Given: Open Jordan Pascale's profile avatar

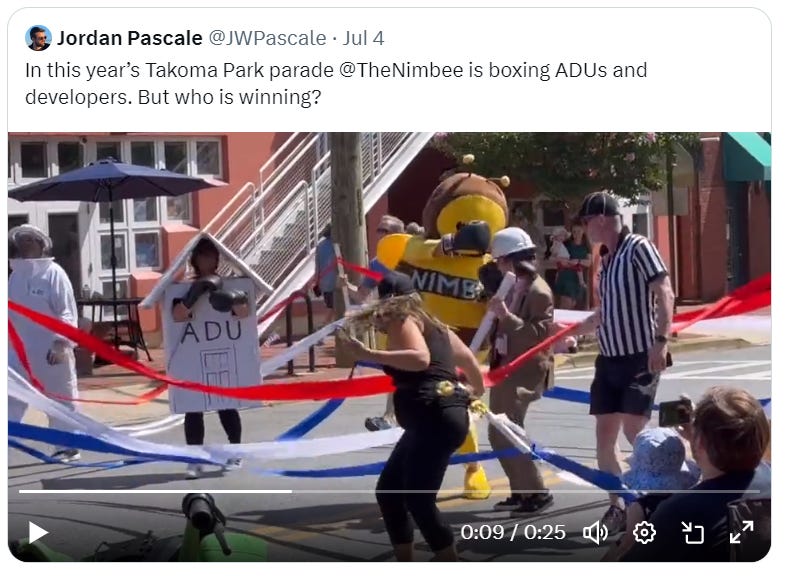Looking at the screenshot, I should pos(38,38).
